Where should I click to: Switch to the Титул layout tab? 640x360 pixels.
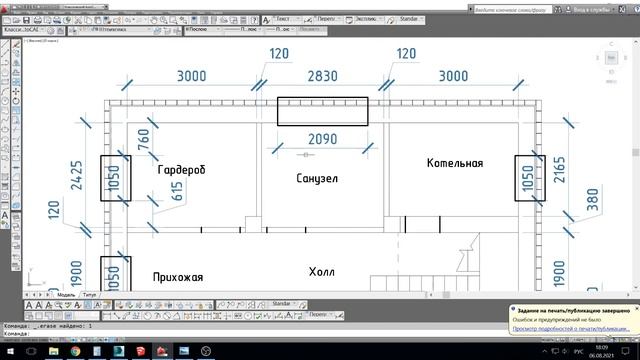pyautogui.click(x=89, y=295)
